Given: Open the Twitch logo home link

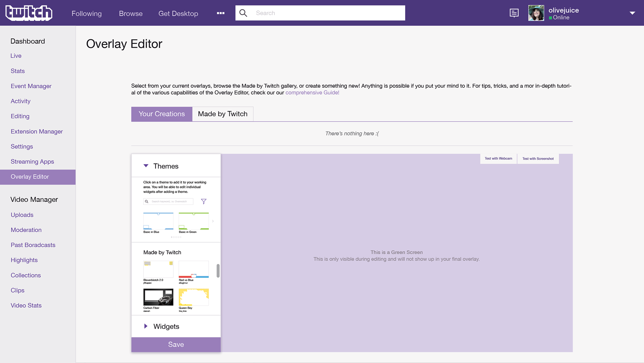Looking at the screenshot, I should point(29,13).
